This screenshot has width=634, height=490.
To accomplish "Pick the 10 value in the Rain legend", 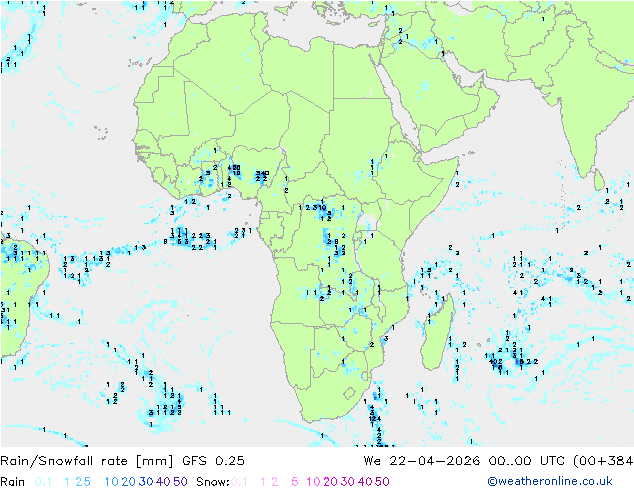I will (x=111, y=482).
